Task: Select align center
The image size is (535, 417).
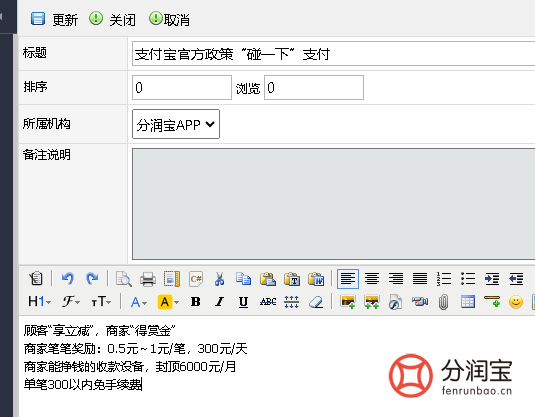Action: (372, 278)
